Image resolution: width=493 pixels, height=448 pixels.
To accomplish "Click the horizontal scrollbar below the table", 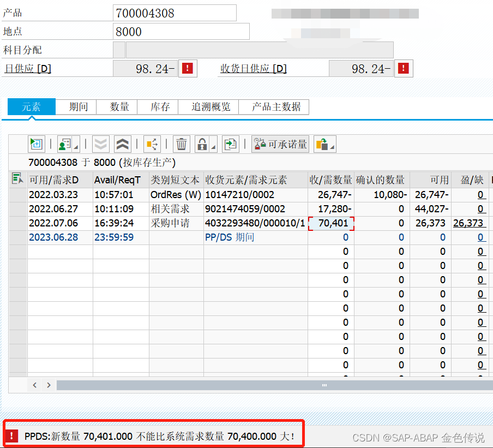I will point(275,385).
